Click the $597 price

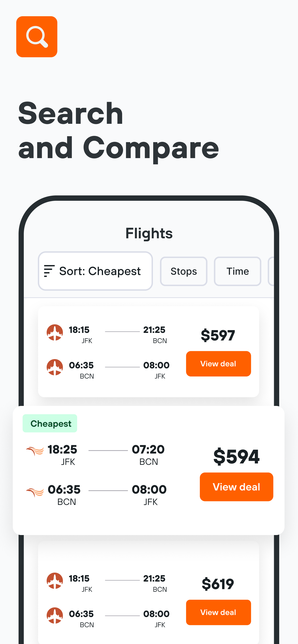pos(218,335)
